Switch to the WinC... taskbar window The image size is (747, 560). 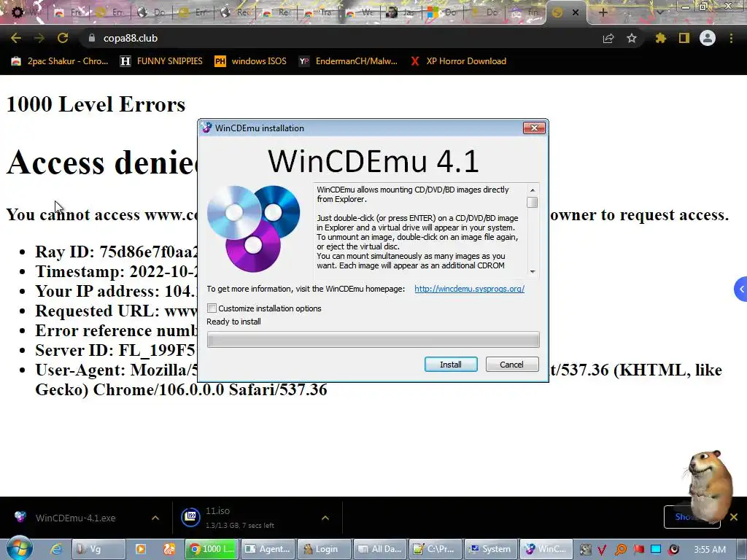[546, 549]
